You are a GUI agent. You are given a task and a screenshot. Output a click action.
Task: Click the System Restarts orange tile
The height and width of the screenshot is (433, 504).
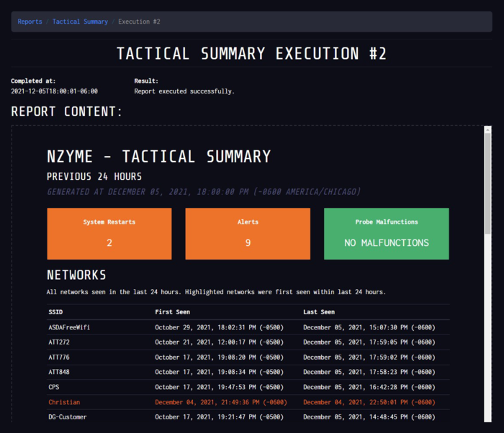(109, 234)
